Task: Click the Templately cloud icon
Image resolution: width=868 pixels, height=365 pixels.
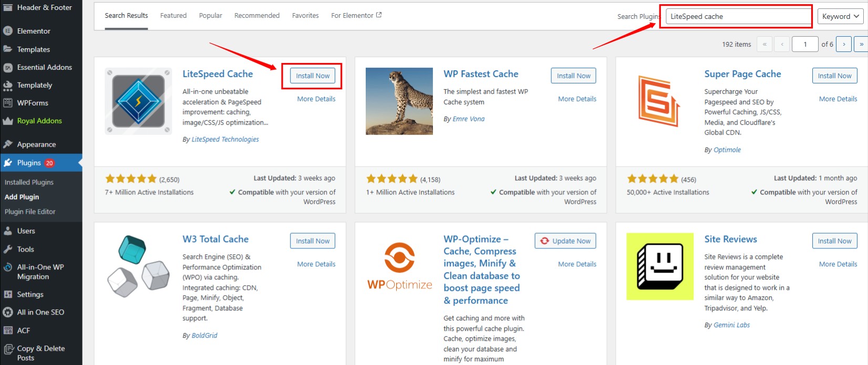Action: coord(8,85)
